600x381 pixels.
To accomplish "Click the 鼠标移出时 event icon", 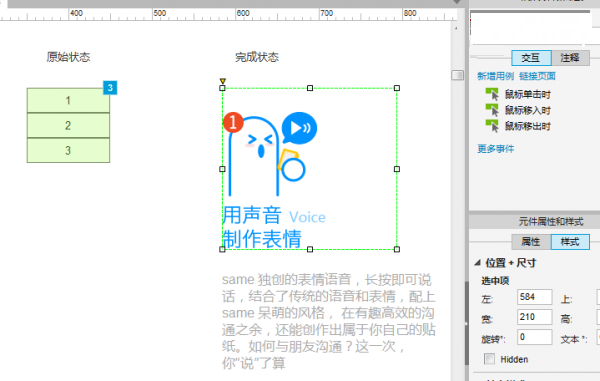I will (492, 126).
